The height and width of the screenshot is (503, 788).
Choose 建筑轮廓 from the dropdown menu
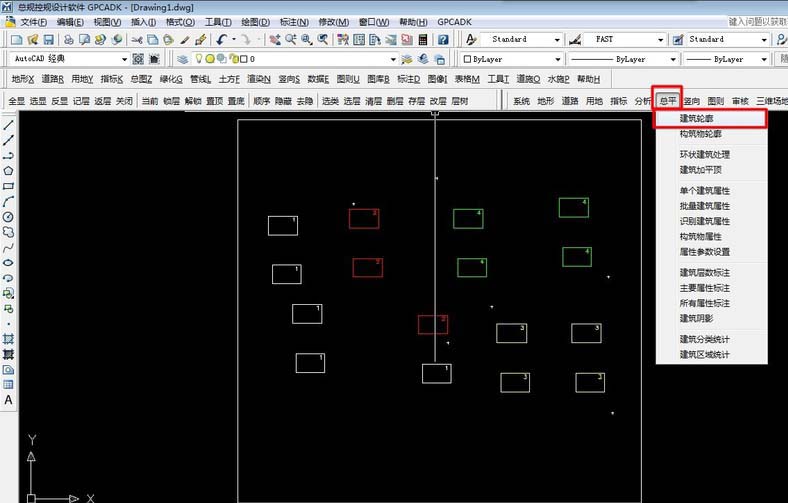(x=704, y=118)
